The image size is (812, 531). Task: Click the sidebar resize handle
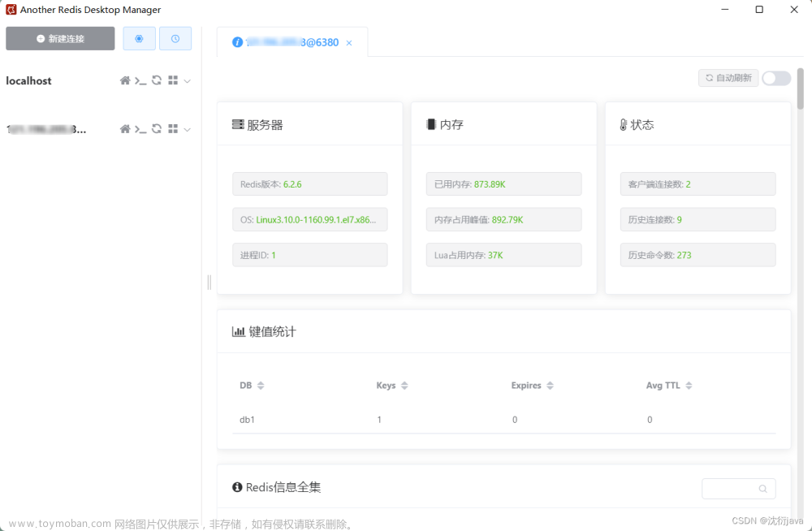209,283
